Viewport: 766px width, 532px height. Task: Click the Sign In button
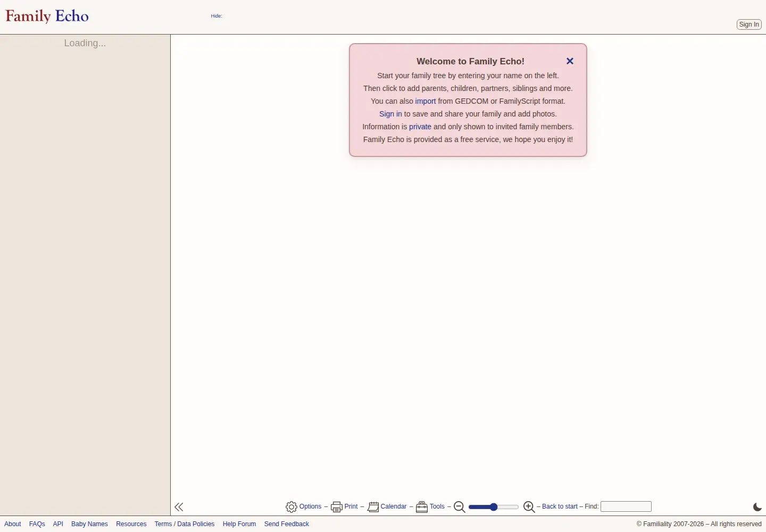(x=749, y=24)
